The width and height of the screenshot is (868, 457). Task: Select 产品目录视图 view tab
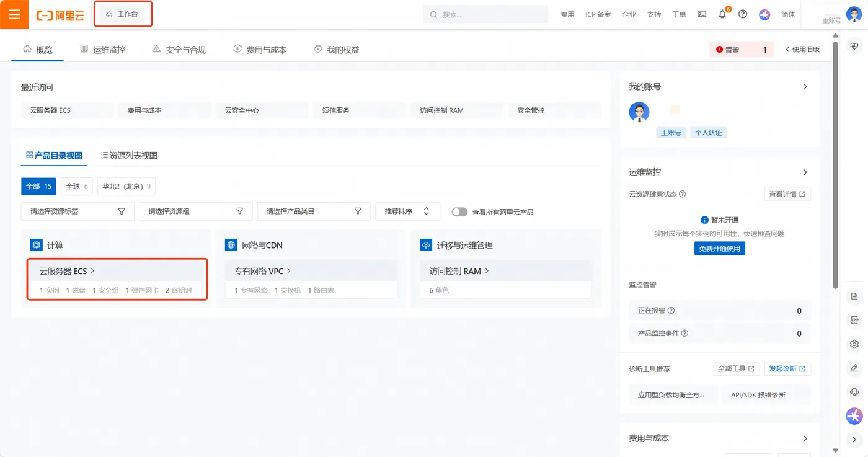coord(54,155)
